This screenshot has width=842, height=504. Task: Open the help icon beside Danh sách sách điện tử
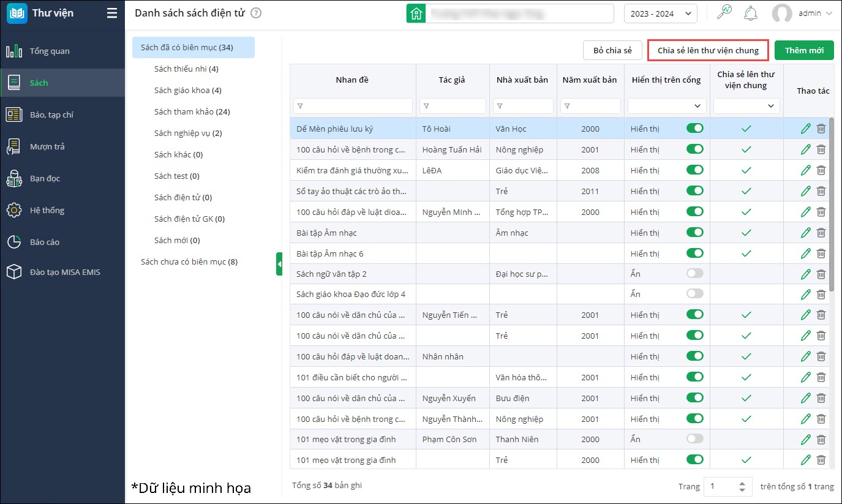pyautogui.click(x=256, y=13)
